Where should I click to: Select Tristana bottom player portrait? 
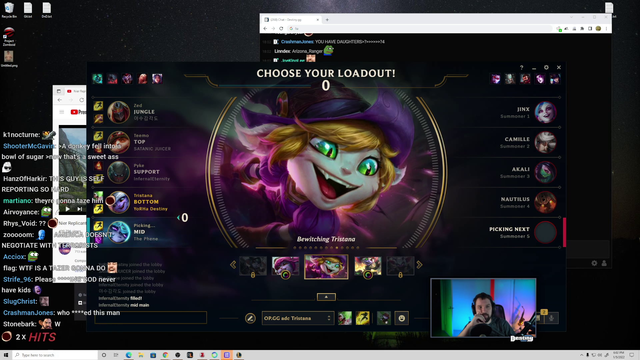[x=118, y=202]
